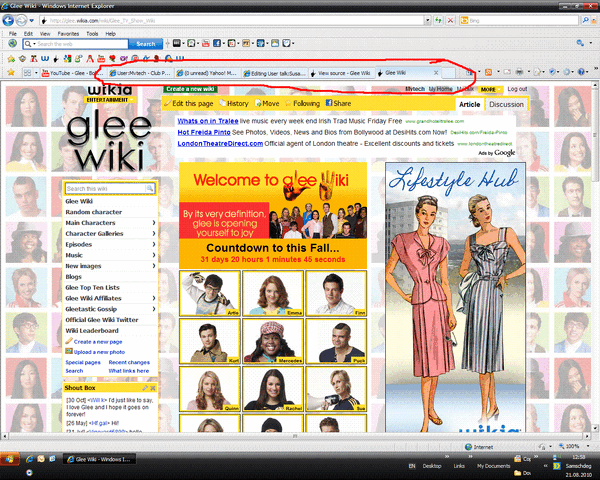This screenshot has height=480, width=600.
Task: Click the RSS feeds icon in the command bar
Action: coord(489,72)
